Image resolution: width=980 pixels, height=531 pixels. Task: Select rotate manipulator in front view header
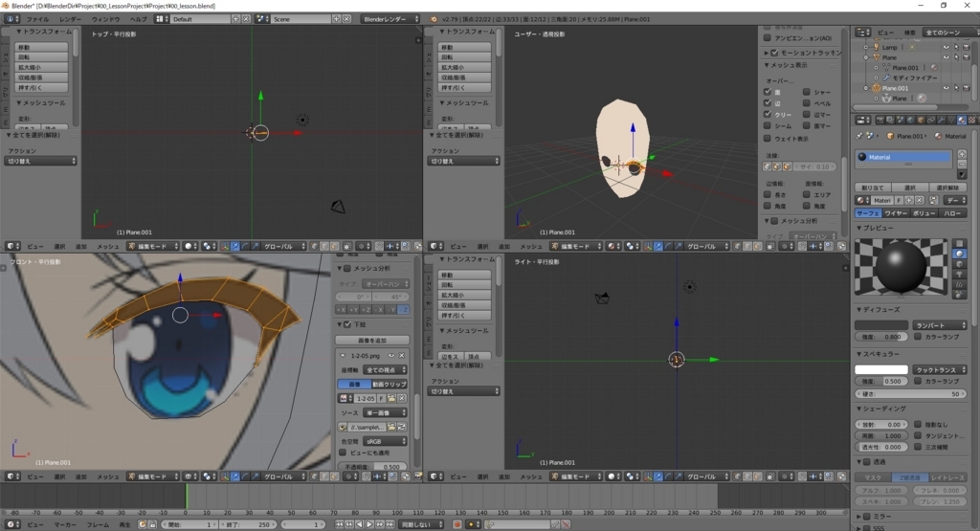click(245, 476)
